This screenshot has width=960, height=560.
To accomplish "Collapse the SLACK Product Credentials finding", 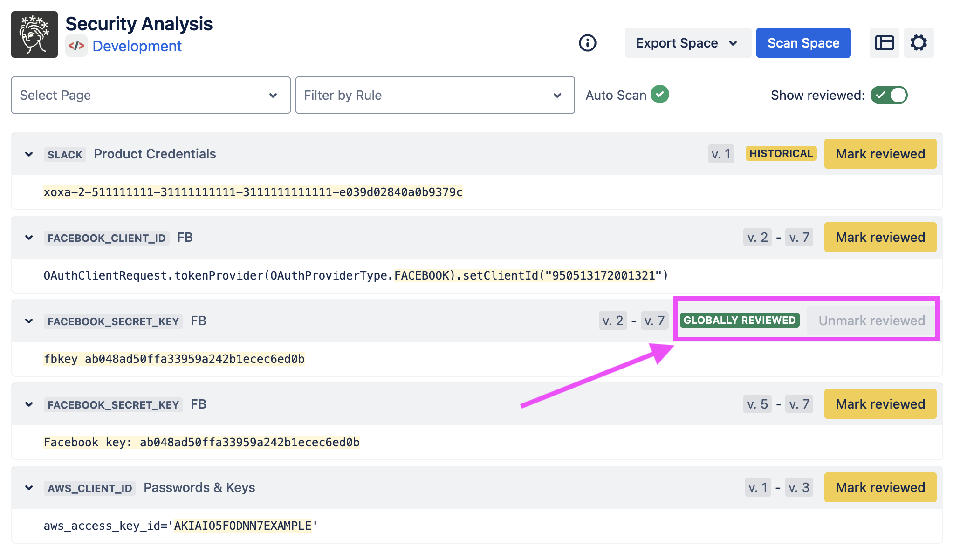I will pyautogui.click(x=29, y=154).
